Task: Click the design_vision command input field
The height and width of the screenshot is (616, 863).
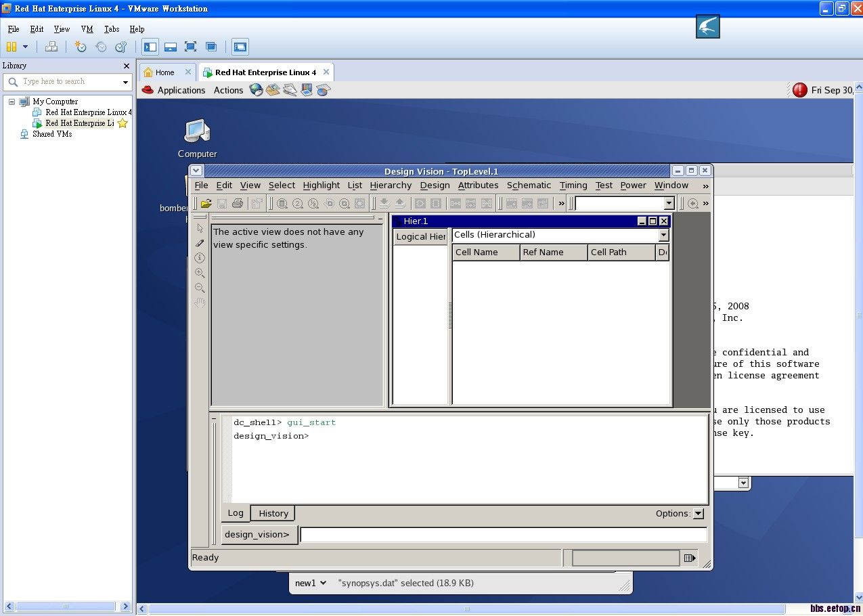Action: point(504,535)
